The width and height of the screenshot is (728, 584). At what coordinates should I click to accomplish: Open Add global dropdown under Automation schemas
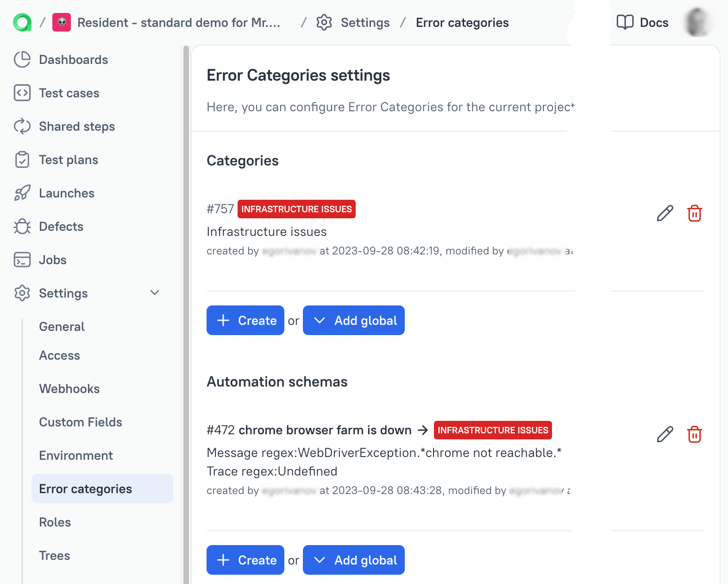pyautogui.click(x=354, y=560)
